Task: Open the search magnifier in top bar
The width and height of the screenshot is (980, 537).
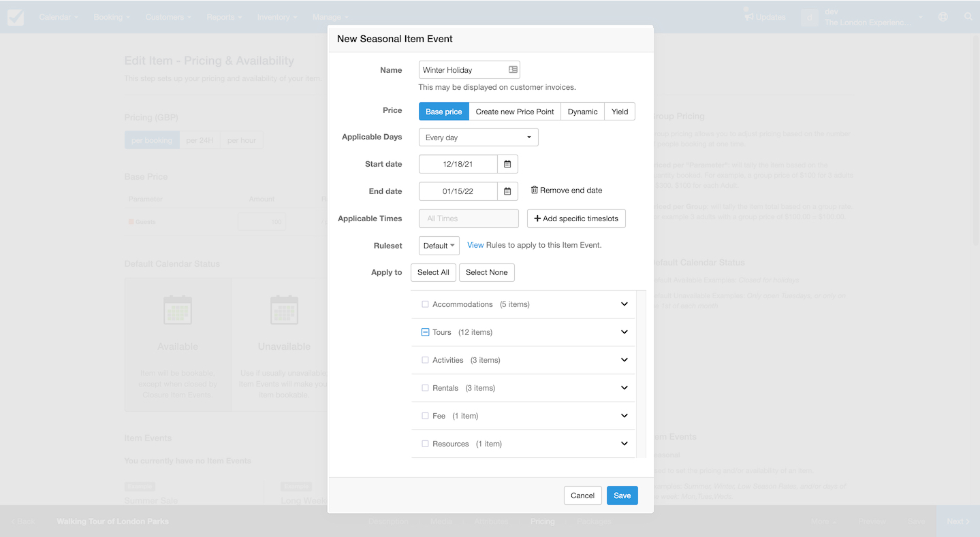Action: click(x=968, y=17)
